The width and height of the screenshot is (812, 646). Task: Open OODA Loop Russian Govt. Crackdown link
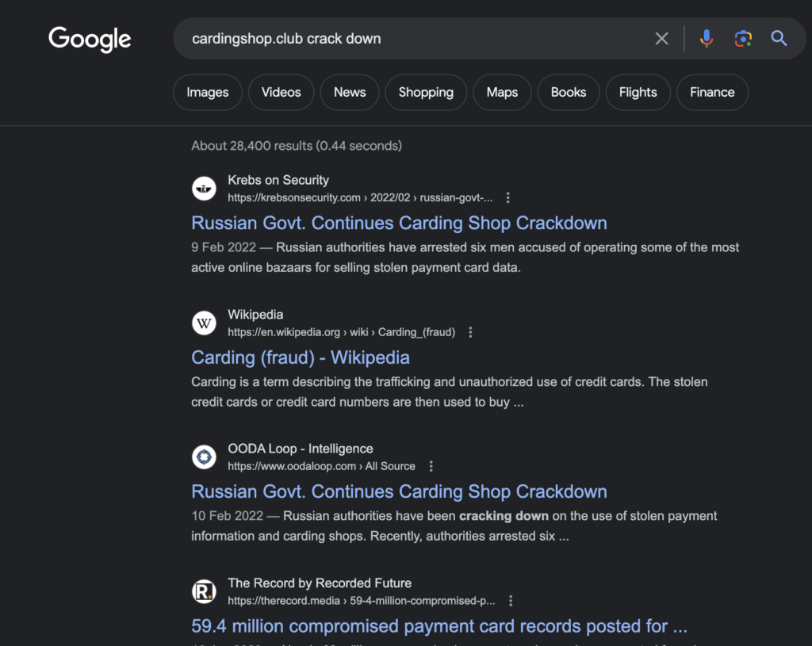click(400, 491)
